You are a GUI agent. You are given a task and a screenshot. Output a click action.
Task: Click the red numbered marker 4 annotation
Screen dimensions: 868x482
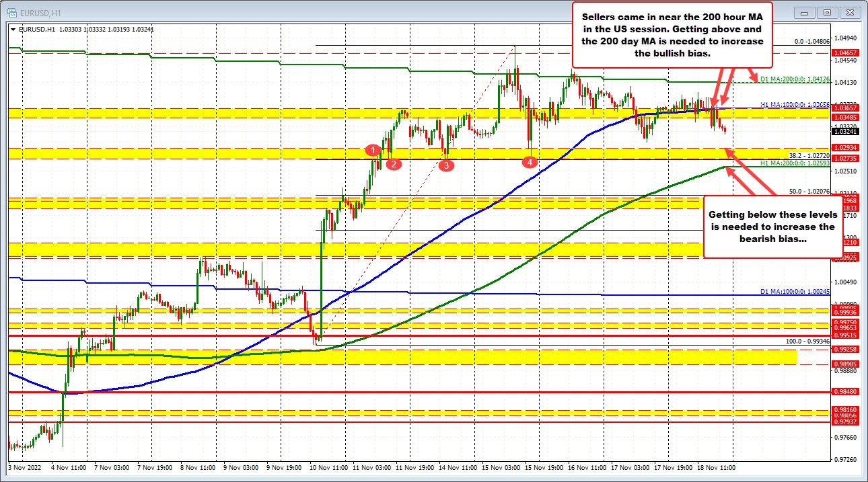pyautogui.click(x=529, y=161)
